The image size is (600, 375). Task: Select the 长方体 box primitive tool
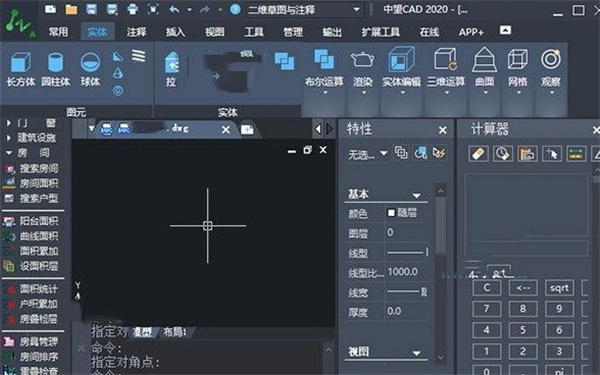click(21, 69)
